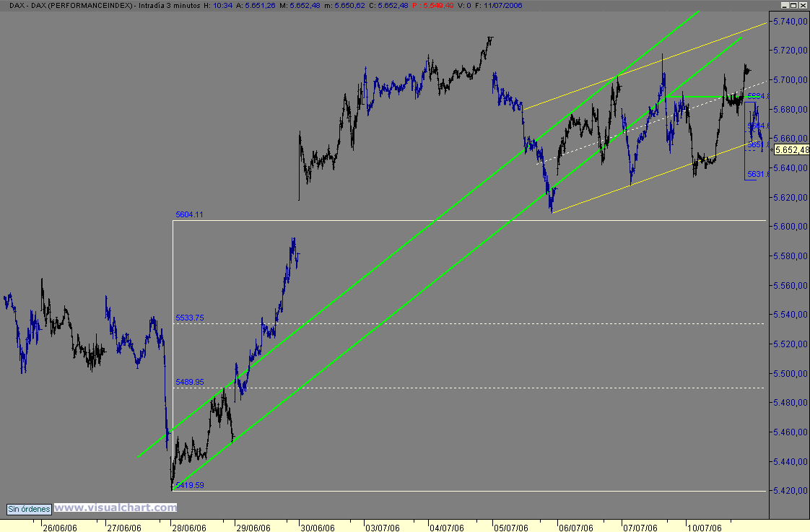The height and width of the screenshot is (532, 810).
Task: Close the DAX chart window
Action: tap(803, 5)
